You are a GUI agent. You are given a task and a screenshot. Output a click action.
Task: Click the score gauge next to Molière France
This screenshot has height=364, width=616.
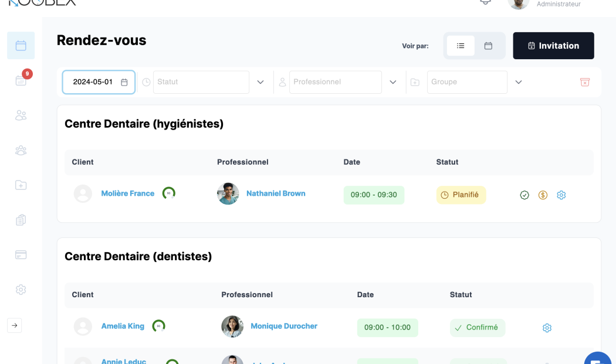[169, 193]
